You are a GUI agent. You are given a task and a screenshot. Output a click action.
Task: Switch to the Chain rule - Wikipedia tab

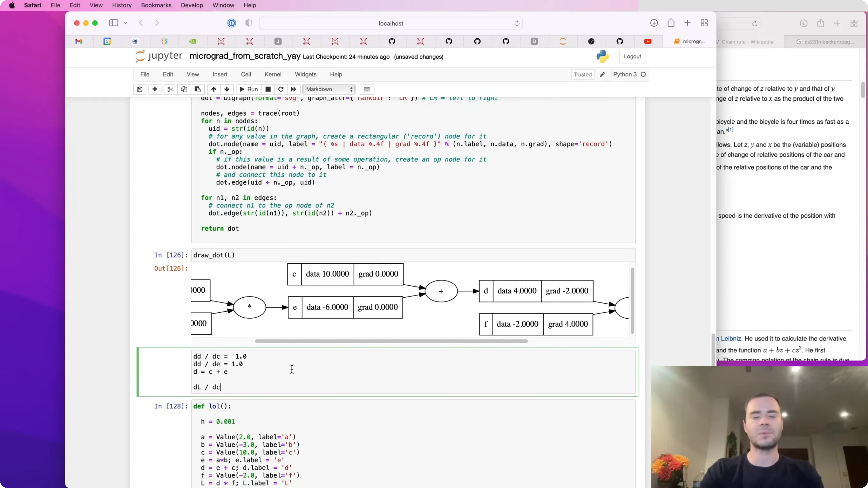pos(747,42)
